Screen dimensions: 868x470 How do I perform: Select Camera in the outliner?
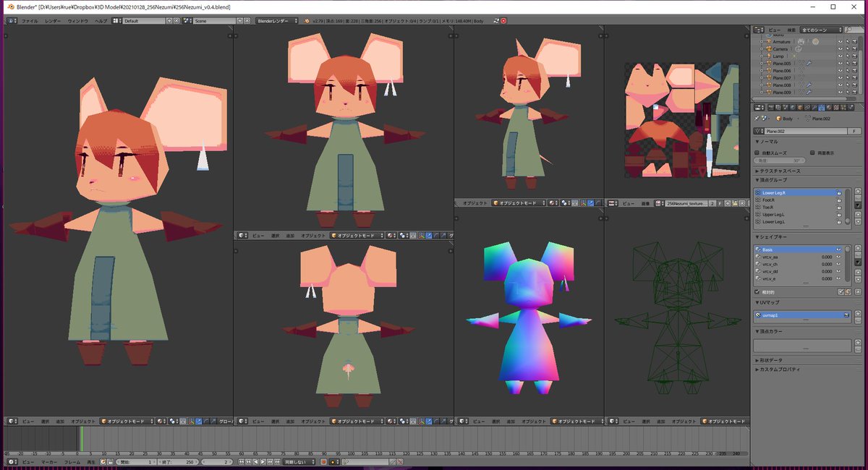pyautogui.click(x=780, y=49)
